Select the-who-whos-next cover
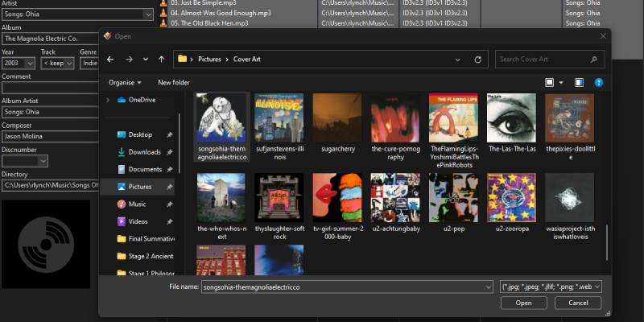 click(x=221, y=198)
